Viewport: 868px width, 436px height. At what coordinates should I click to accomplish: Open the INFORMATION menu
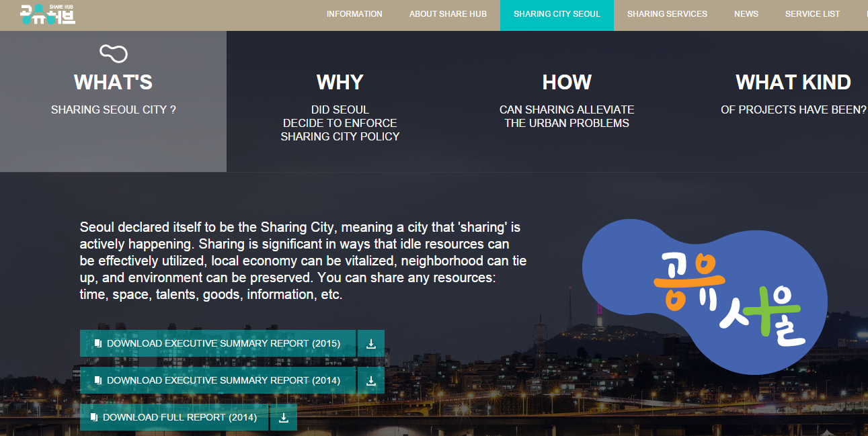click(x=354, y=14)
